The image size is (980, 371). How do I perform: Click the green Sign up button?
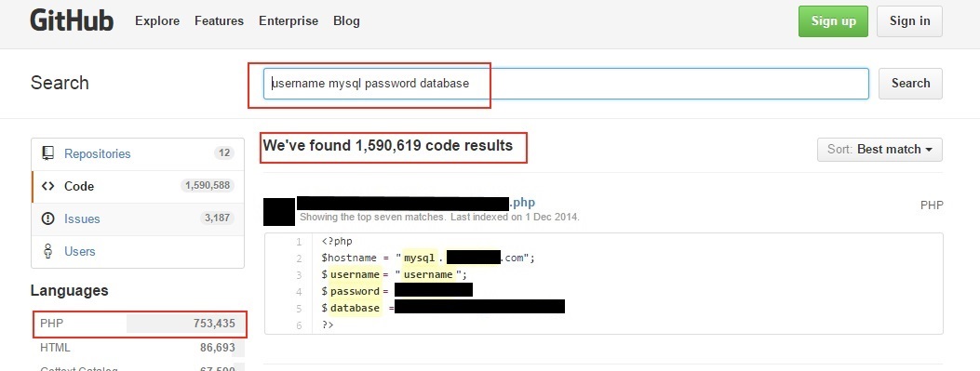(833, 21)
